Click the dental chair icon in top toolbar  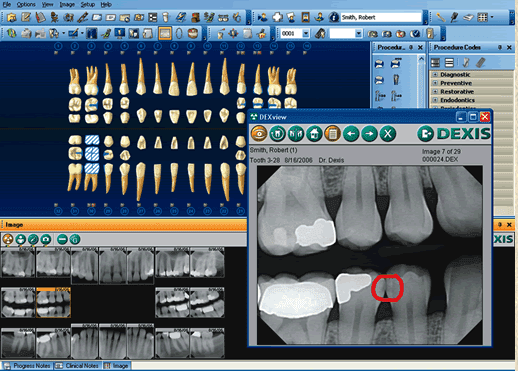tap(54, 17)
